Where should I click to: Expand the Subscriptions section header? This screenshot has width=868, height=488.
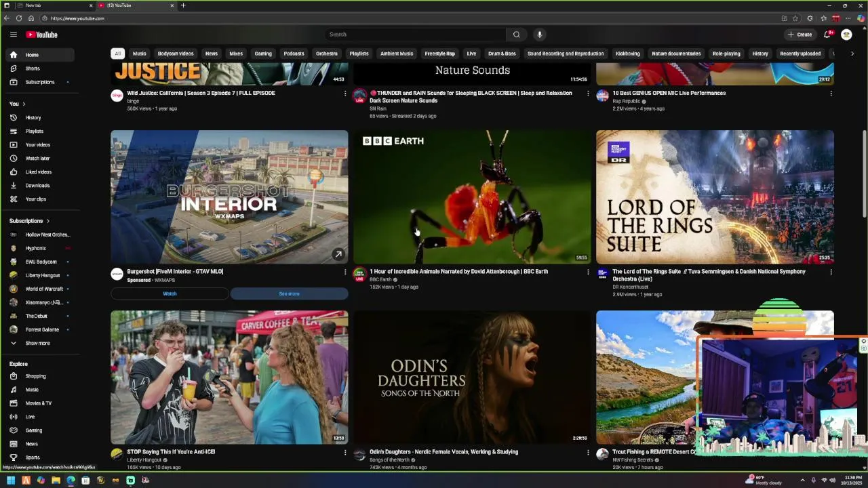[30, 221]
